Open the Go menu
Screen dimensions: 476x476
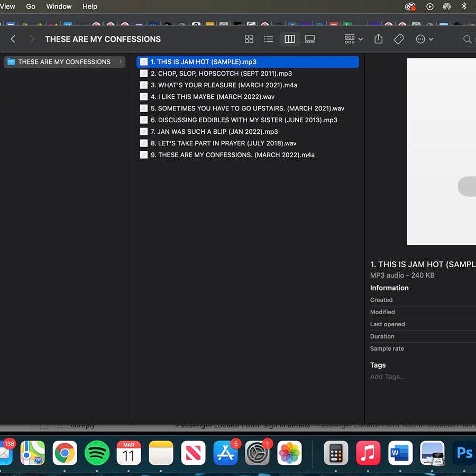point(31,6)
